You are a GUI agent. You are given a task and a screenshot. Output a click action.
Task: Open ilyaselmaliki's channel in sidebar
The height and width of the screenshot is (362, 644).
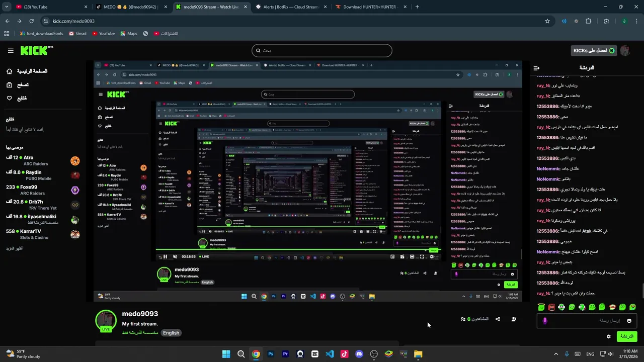click(x=43, y=220)
